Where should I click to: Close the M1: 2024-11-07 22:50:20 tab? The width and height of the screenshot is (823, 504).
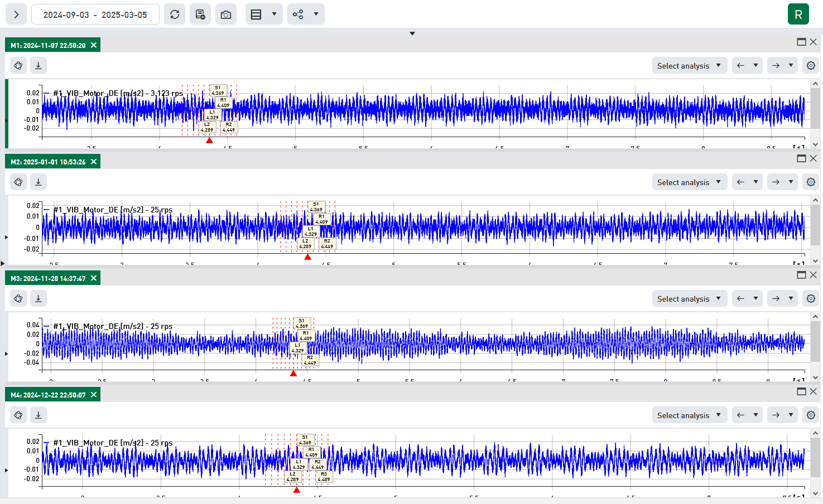point(94,45)
